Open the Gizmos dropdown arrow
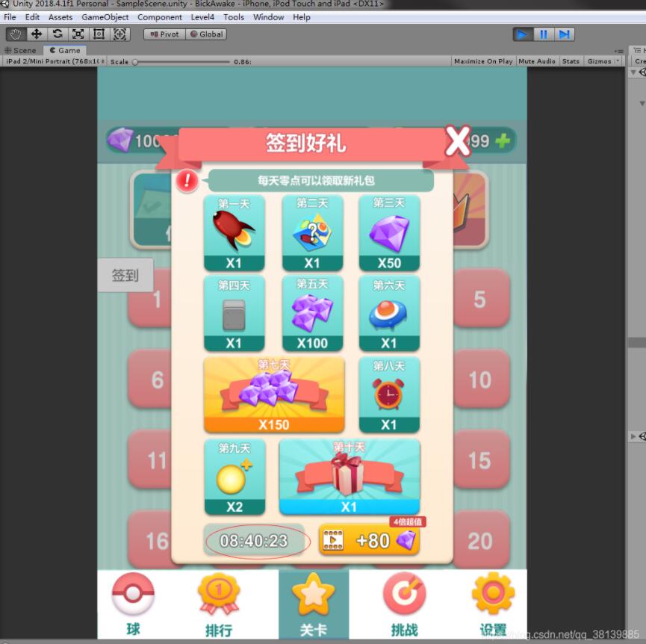646x644 pixels. 618,61
